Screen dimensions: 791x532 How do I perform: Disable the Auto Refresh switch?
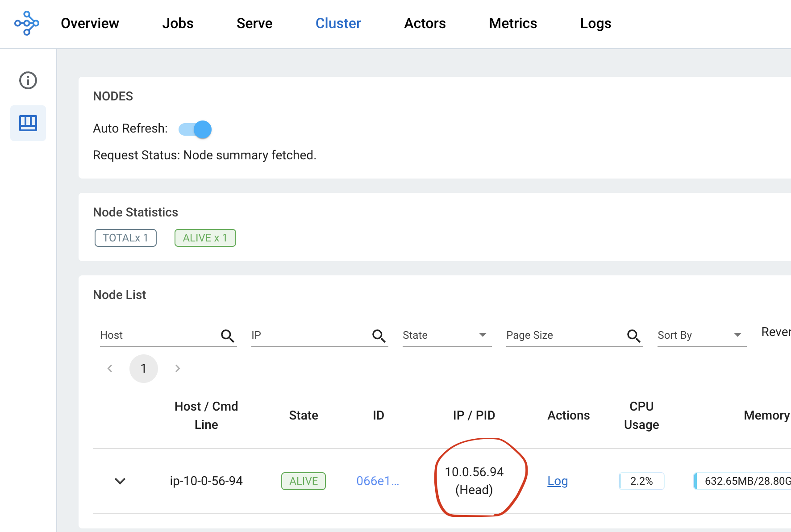pyautogui.click(x=196, y=129)
